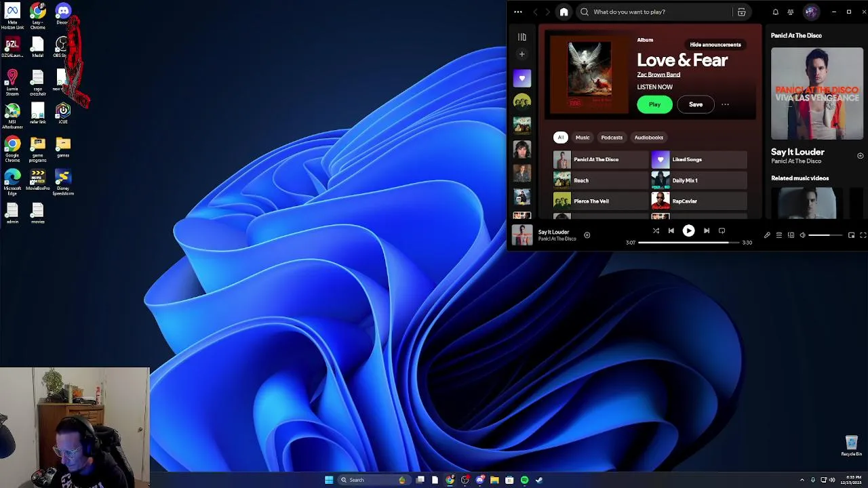The height and width of the screenshot is (488, 868).
Task: Open RapCaviar playlist tile
Action: coord(699,201)
